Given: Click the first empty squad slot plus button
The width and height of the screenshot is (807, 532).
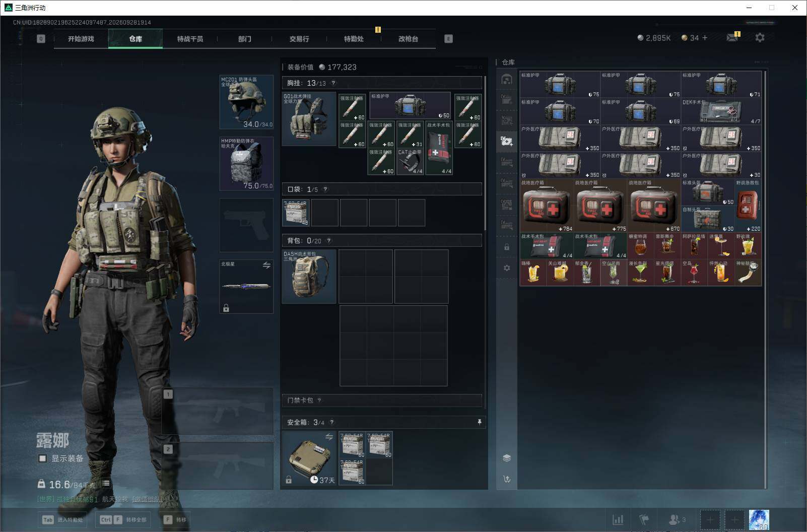Looking at the screenshot, I should 710,519.
